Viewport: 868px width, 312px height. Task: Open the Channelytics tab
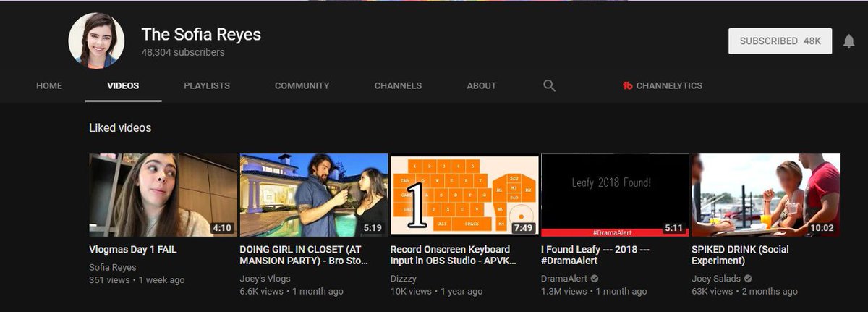[662, 85]
